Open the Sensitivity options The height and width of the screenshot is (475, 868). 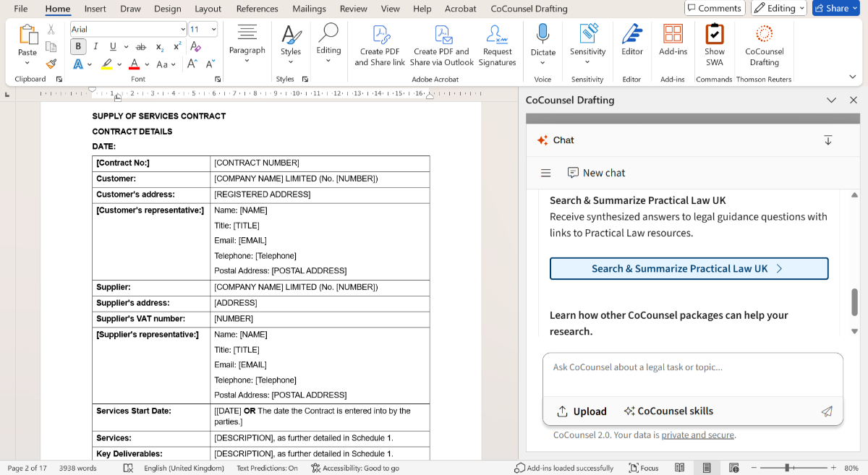pos(587,45)
